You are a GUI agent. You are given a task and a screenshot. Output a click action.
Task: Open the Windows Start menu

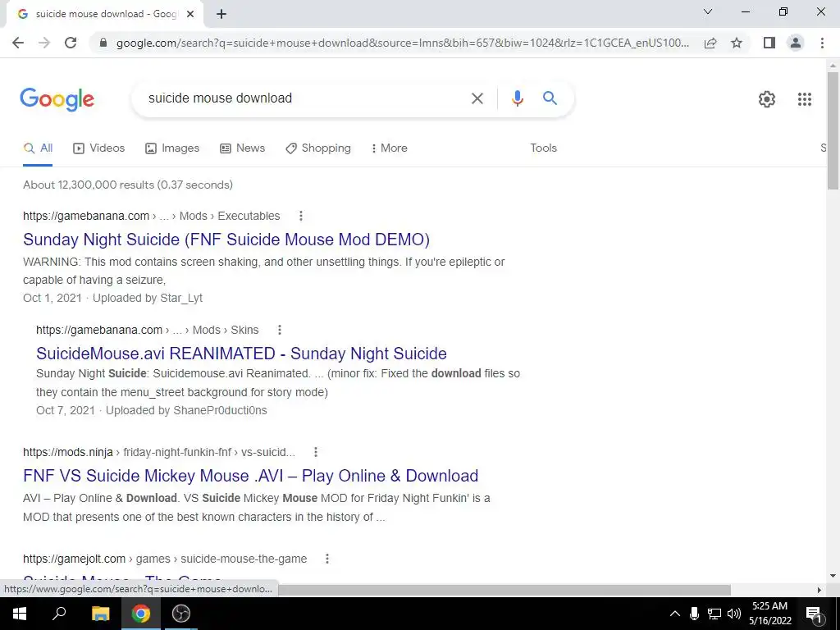click(20, 614)
